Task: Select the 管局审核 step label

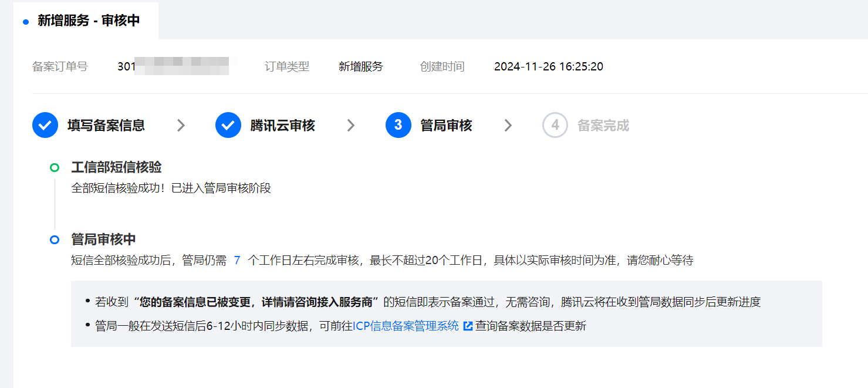Action: pos(446,125)
